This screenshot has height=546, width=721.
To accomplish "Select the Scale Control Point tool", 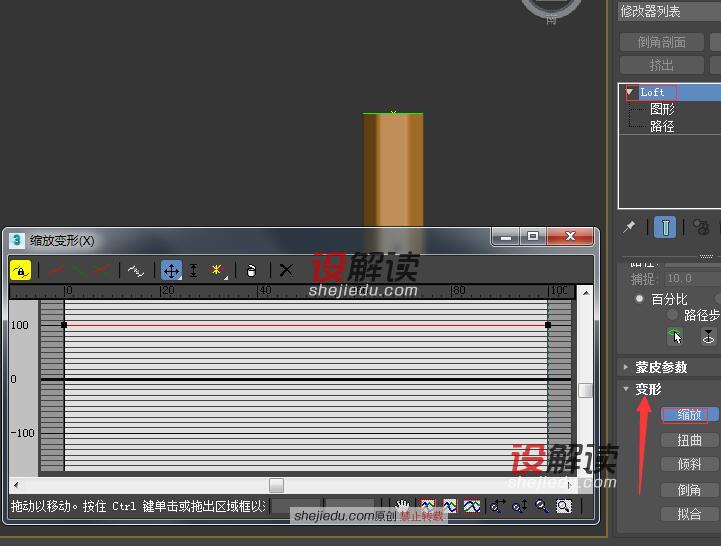I will [194, 270].
